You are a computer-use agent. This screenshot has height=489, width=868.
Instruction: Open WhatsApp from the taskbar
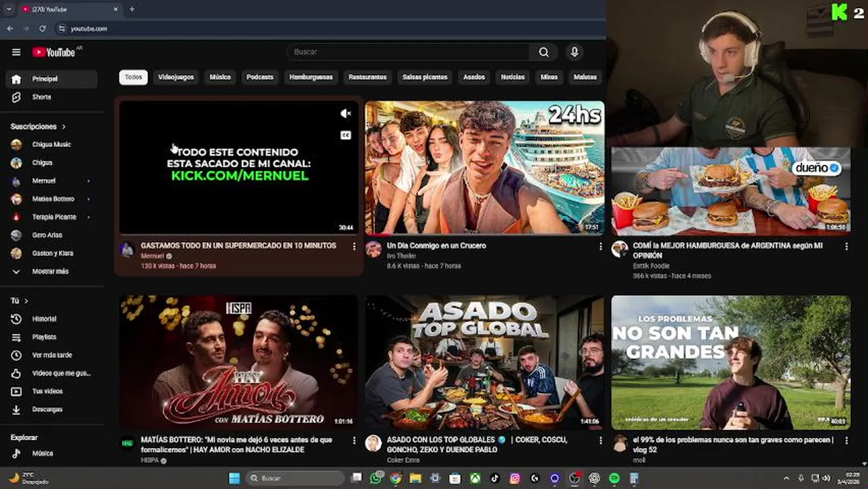(x=376, y=478)
